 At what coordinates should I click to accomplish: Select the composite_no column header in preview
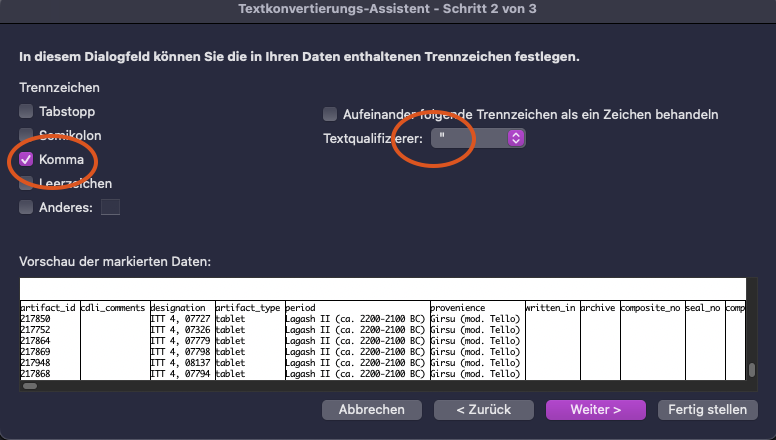click(x=650, y=308)
